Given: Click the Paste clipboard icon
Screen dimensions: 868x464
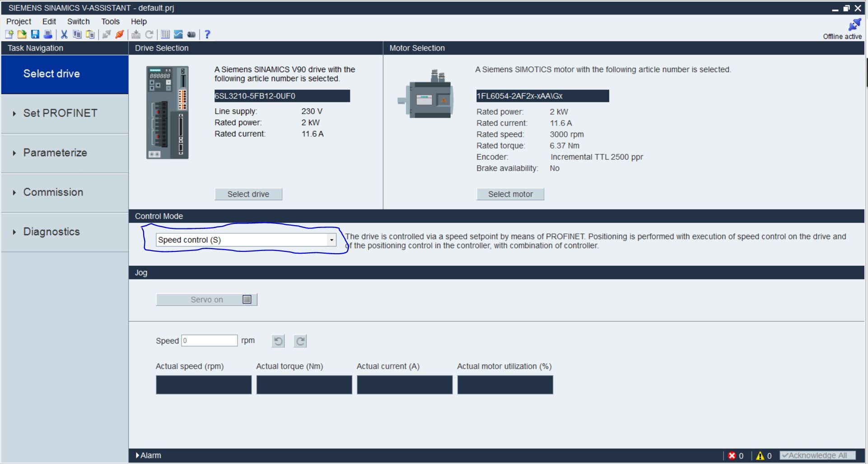Looking at the screenshot, I should pyautogui.click(x=90, y=34).
